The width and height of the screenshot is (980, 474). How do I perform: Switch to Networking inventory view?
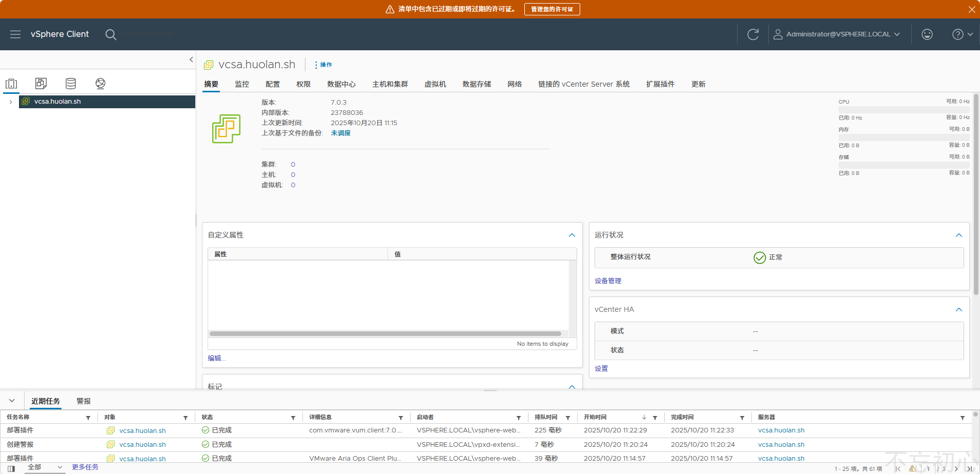pos(100,84)
